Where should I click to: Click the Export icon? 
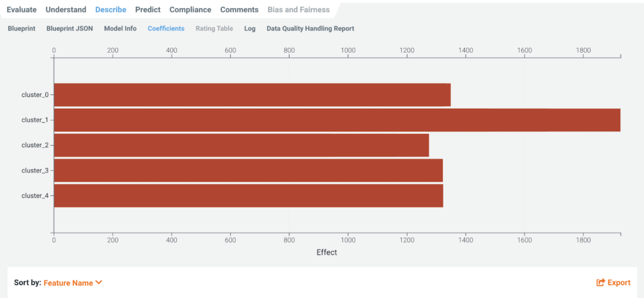601,283
